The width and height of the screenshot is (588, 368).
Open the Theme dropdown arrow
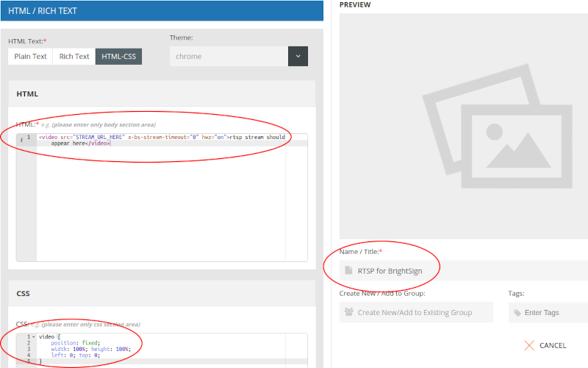coord(298,57)
